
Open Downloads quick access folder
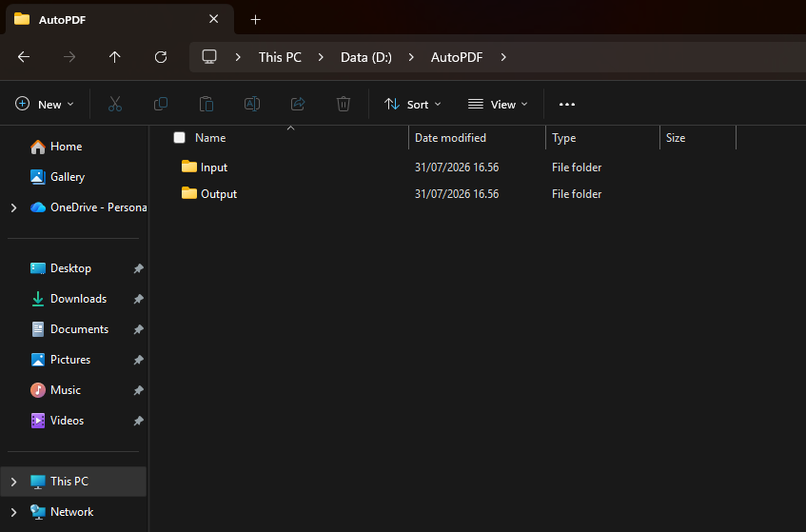(x=78, y=299)
